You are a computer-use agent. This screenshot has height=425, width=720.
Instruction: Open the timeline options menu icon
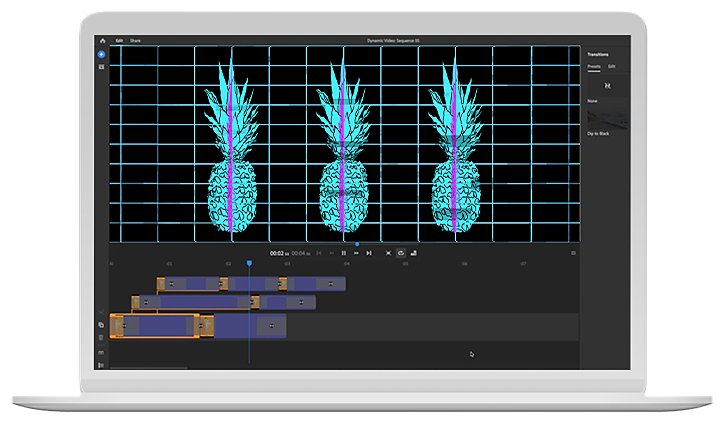click(x=573, y=253)
